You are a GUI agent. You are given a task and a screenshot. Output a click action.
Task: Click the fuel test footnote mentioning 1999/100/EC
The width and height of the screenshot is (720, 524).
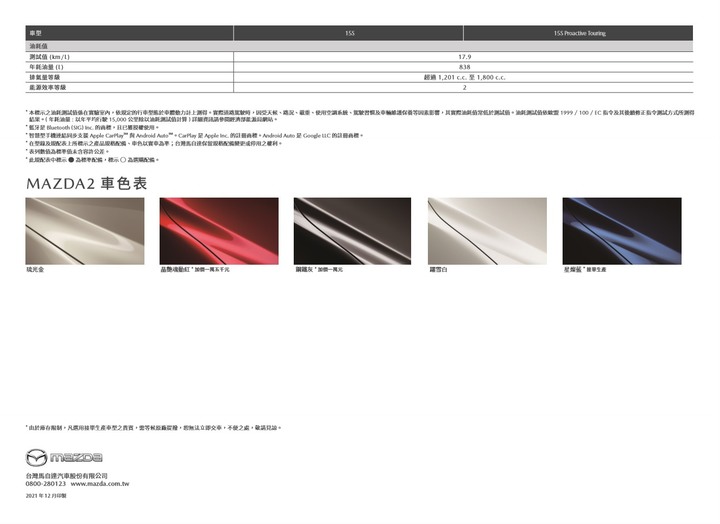(360, 116)
